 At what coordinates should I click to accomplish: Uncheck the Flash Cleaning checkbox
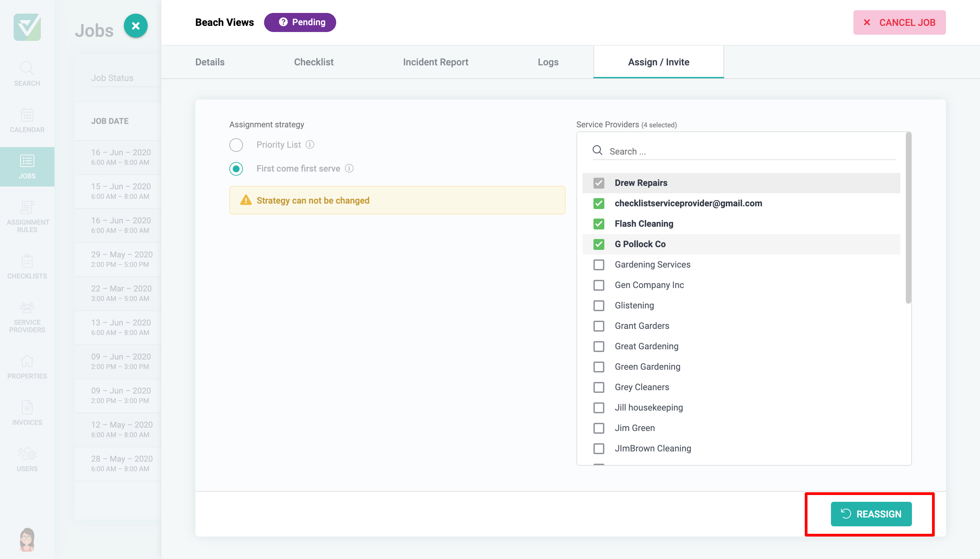point(599,224)
